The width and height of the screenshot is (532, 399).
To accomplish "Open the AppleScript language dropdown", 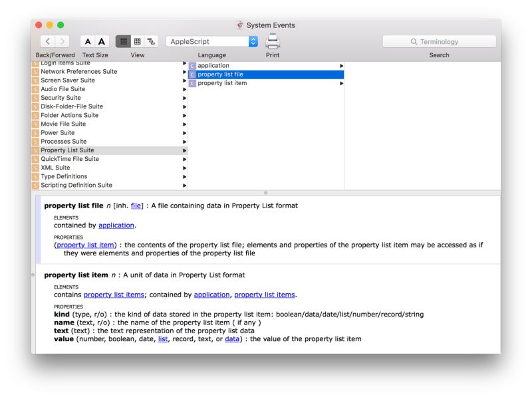I will point(211,41).
